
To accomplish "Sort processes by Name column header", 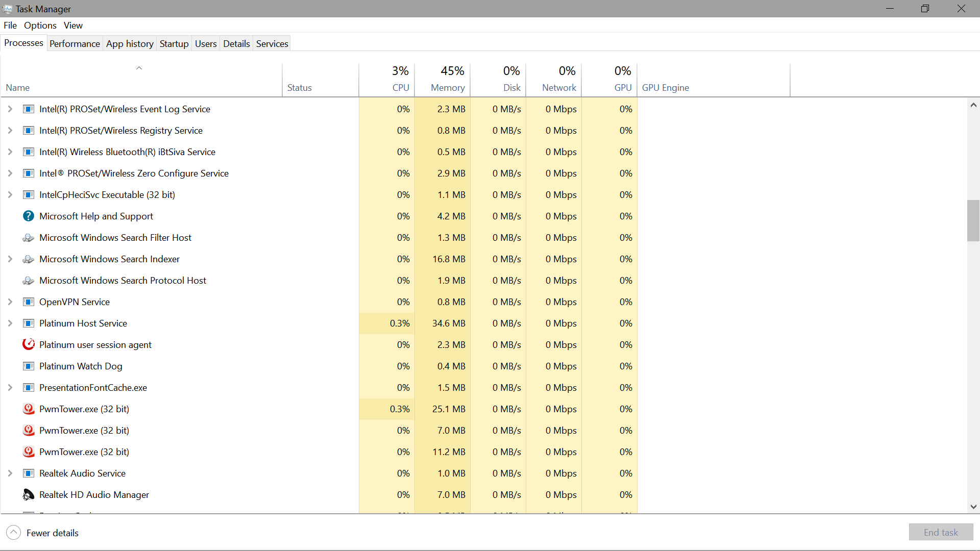I will [141, 80].
